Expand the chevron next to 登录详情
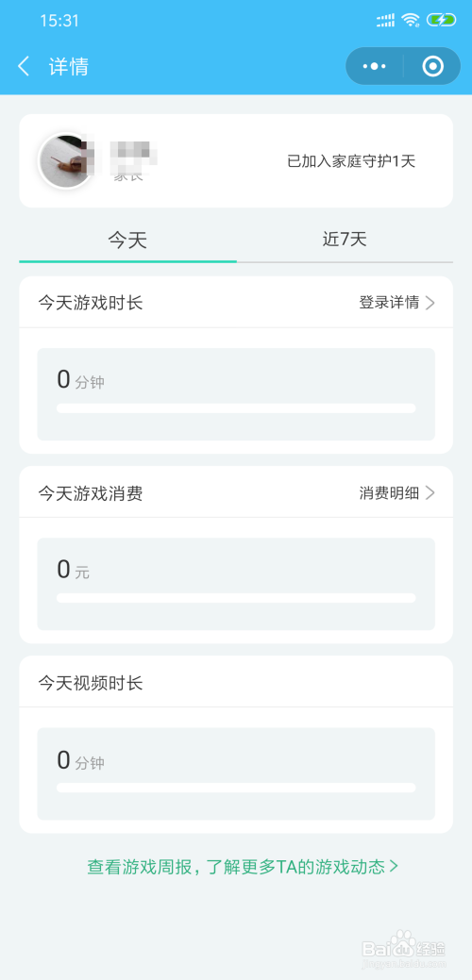The width and height of the screenshot is (472, 980). 430,303
